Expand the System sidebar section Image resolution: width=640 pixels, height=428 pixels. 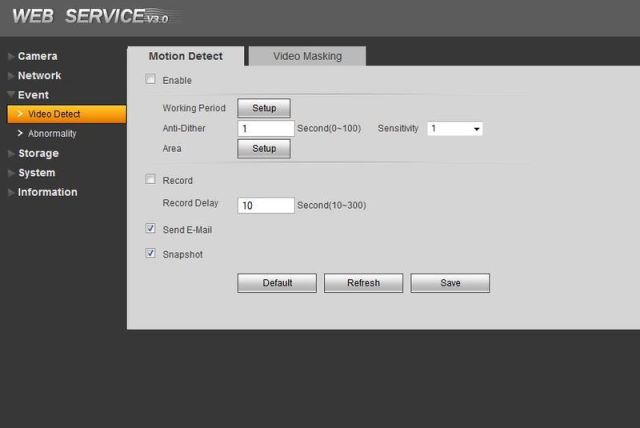pos(36,173)
